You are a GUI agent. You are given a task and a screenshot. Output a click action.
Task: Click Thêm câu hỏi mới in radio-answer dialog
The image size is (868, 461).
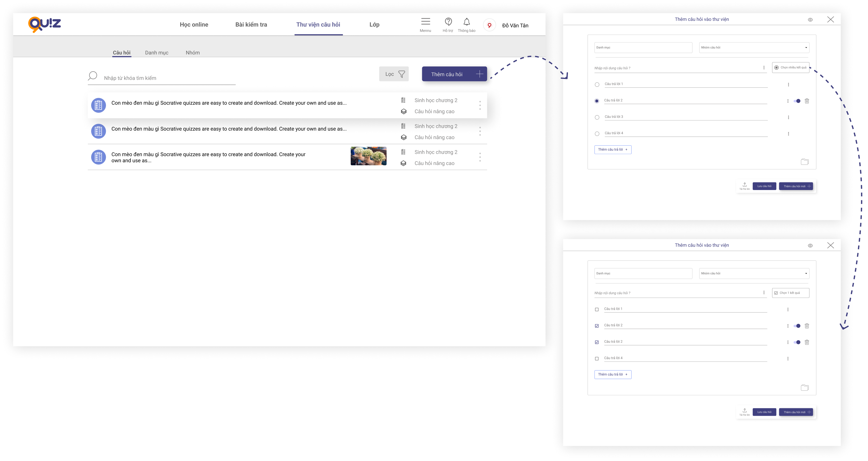[795, 186]
